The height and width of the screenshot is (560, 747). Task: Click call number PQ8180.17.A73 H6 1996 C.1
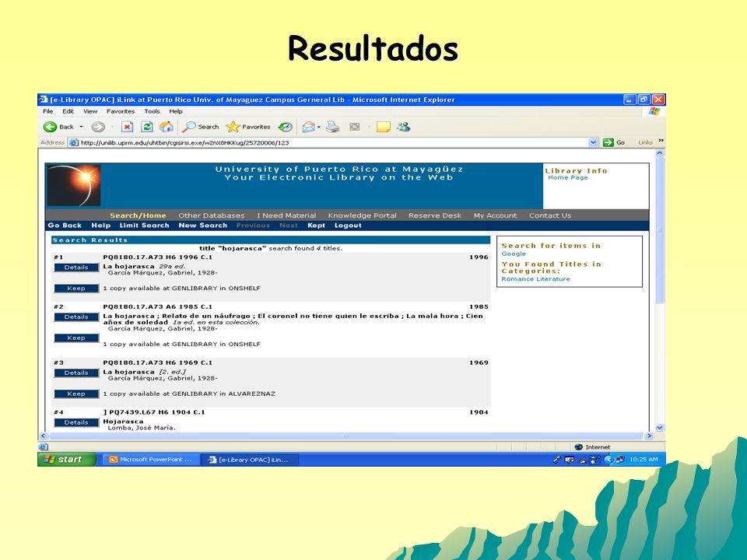(x=158, y=257)
